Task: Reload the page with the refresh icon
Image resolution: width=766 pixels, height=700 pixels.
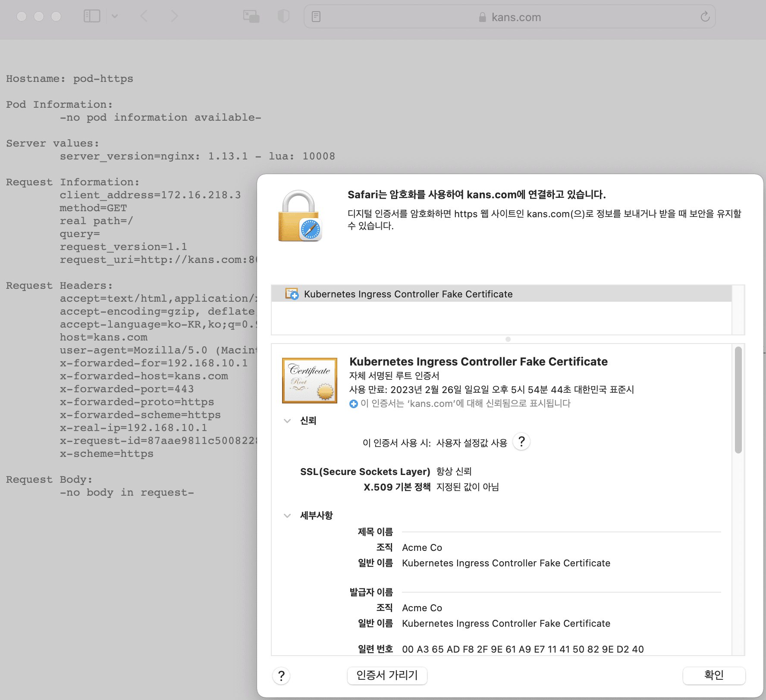Action: coord(705,17)
